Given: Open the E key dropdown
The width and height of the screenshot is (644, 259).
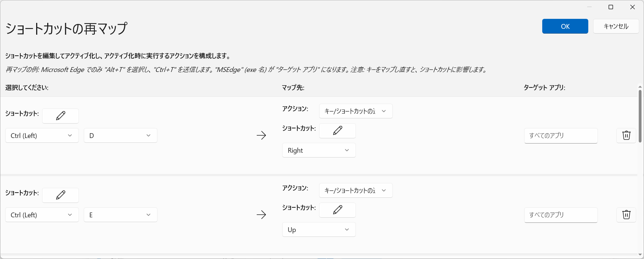Looking at the screenshot, I should (x=121, y=215).
